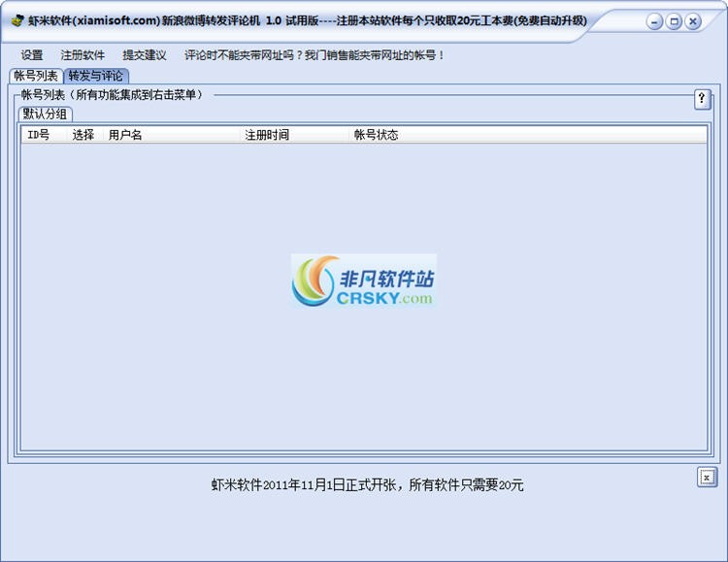This screenshot has width=728, height=562.
Task: Select the 默认分组 group tab
Action: click(x=45, y=114)
